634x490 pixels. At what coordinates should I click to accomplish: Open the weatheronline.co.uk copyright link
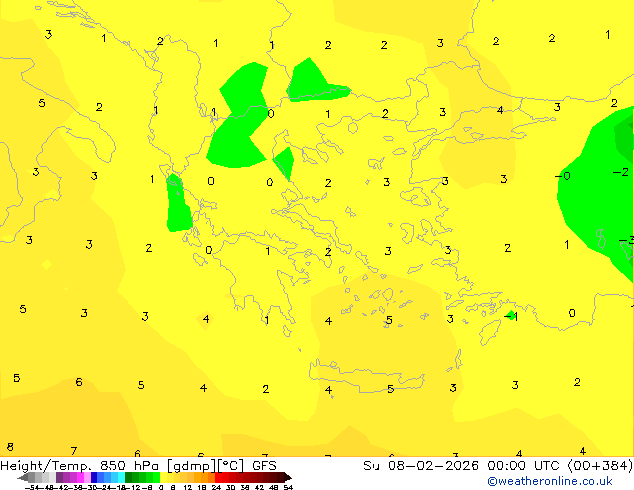pyautogui.click(x=549, y=481)
